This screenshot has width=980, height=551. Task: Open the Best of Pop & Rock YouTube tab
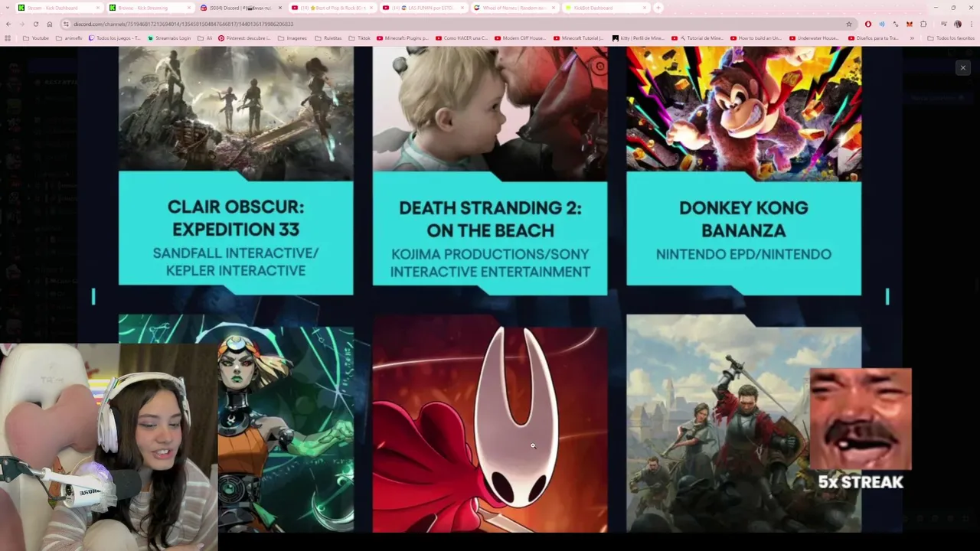point(332,8)
